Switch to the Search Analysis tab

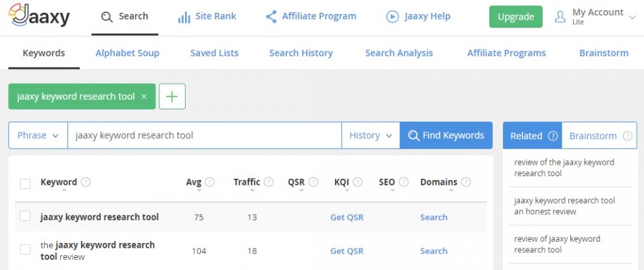click(x=399, y=53)
